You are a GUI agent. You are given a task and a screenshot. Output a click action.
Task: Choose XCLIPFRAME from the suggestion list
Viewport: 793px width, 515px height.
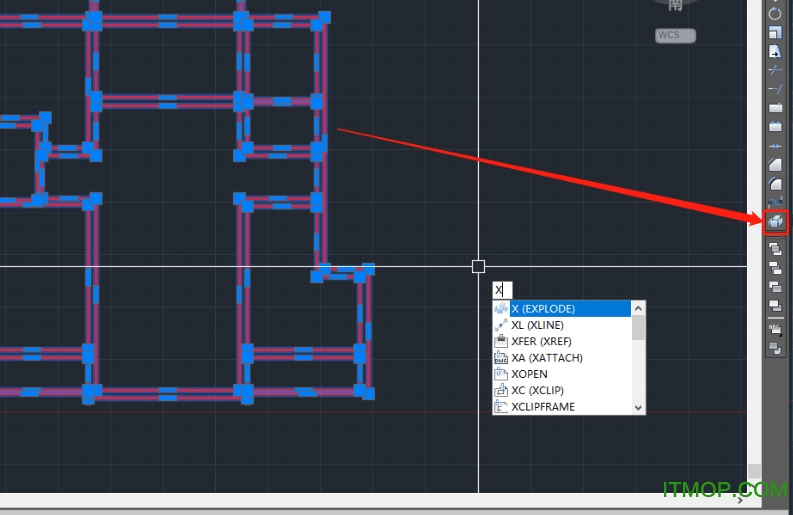(x=562, y=407)
